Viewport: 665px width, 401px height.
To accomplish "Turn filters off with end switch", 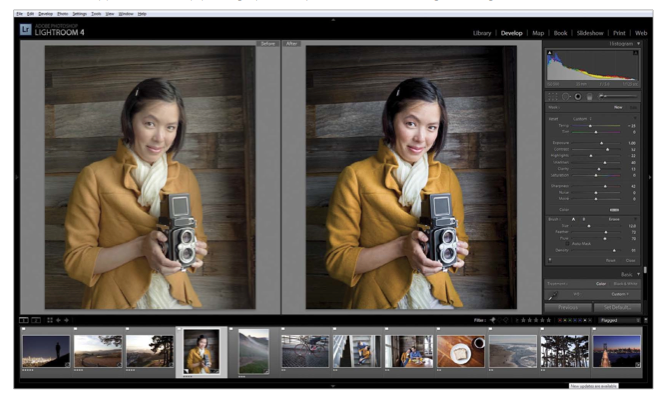I will (x=646, y=320).
